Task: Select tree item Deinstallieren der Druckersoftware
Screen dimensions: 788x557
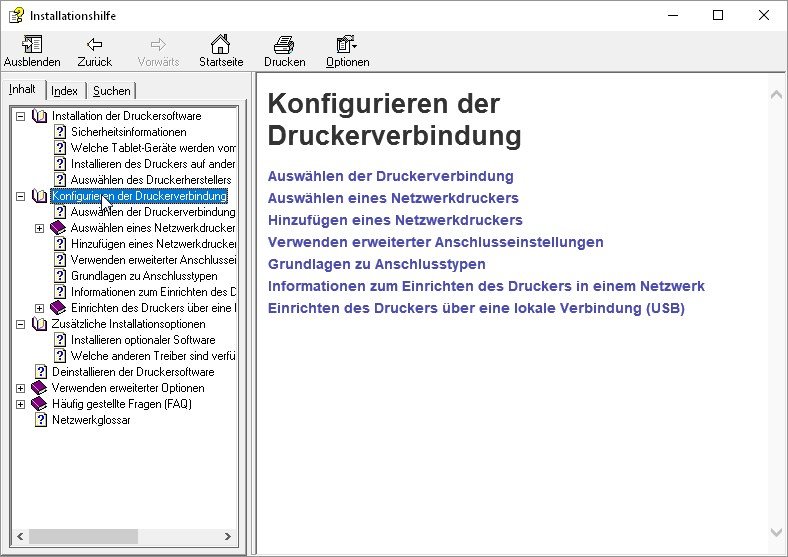Action: pyautogui.click(x=133, y=372)
